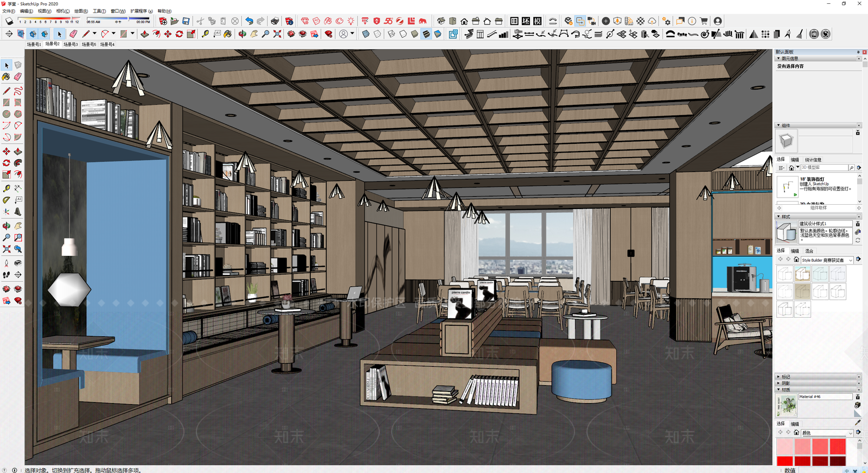The height and width of the screenshot is (473, 868).
Task: Expand the 阴影 panel section
Action: click(x=817, y=383)
